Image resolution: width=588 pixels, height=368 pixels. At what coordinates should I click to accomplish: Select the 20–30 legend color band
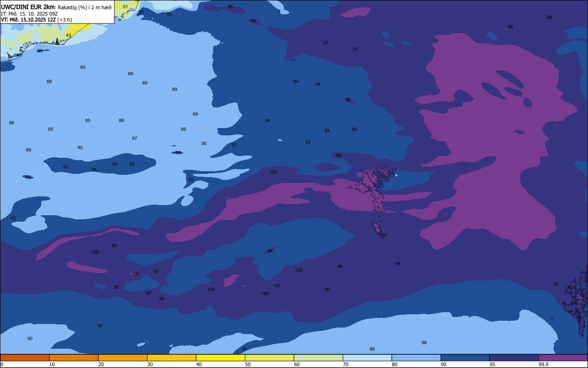(x=123, y=357)
